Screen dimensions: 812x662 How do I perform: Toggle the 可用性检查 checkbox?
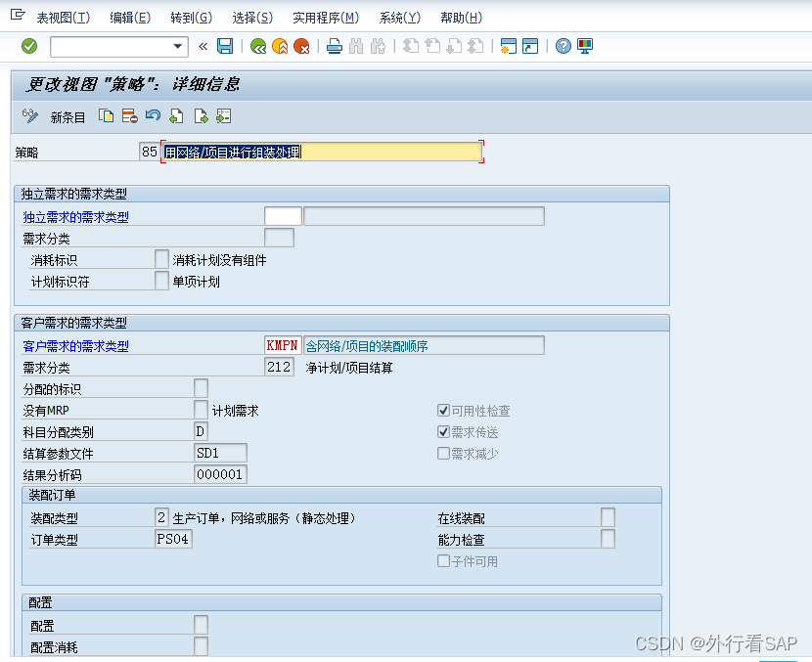tap(443, 411)
